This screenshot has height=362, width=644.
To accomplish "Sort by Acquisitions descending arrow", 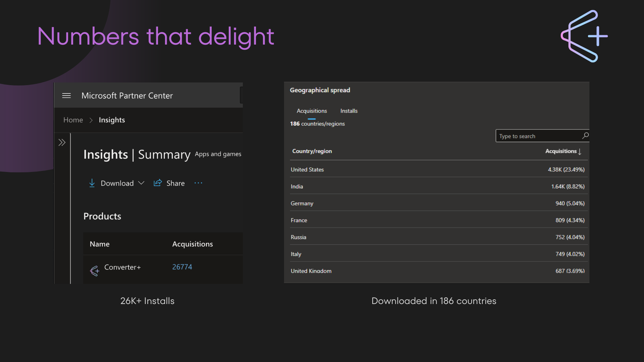I will click(x=580, y=152).
